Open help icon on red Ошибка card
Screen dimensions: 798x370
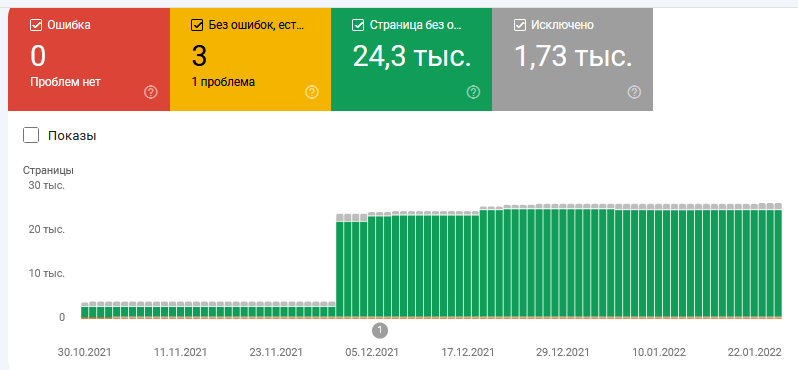[x=151, y=92]
